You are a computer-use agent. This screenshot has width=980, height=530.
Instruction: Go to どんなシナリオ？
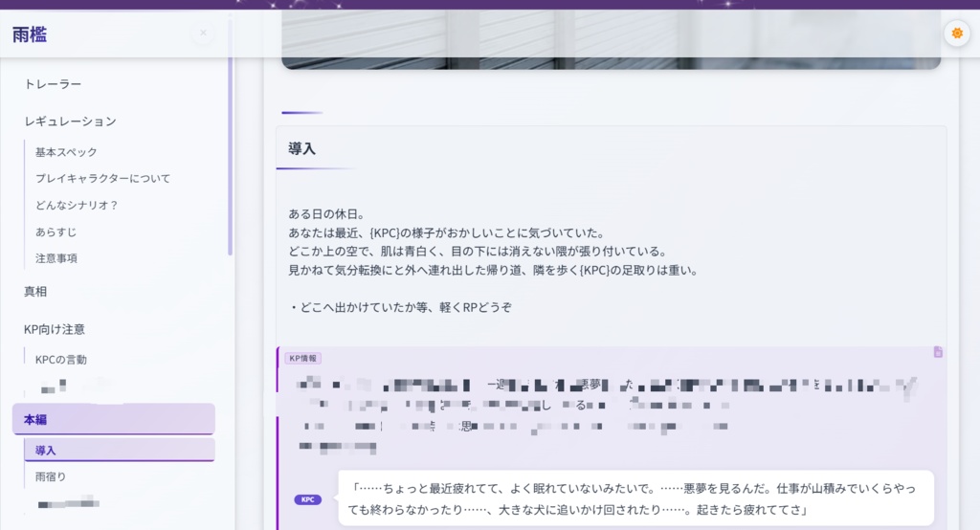click(x=77, y=205)
